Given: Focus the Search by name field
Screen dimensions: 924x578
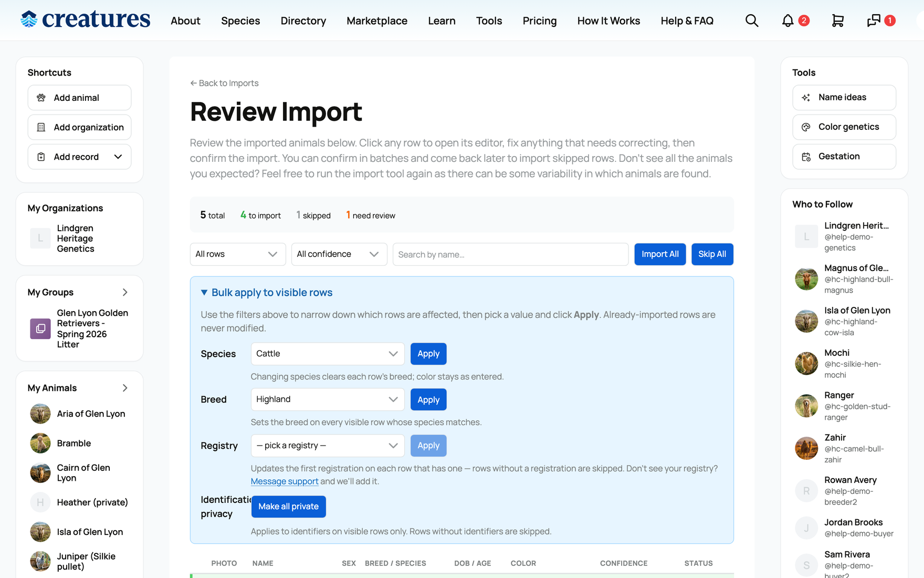Looking at the screenshot, I should (511, 254).
